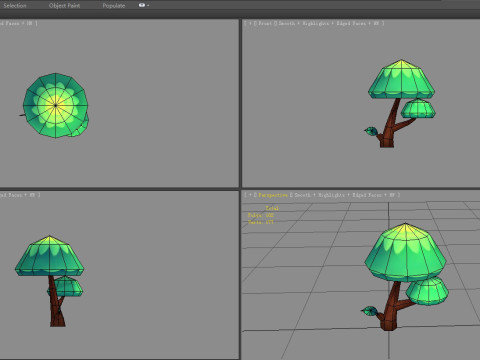This screenshot has height=360, width=480.
Task: Select the small leaf in Perspective viewport
Action: (x=370, y=311)
